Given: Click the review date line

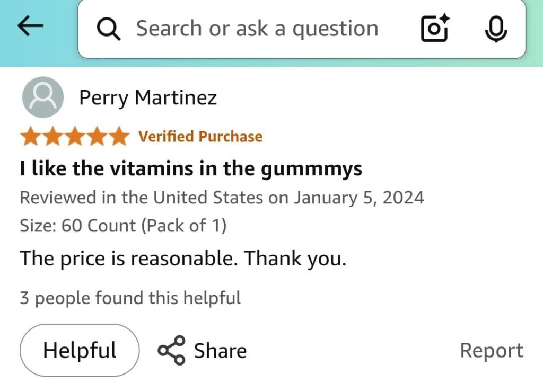Looking at the screenshot, I should pos(222,198).
